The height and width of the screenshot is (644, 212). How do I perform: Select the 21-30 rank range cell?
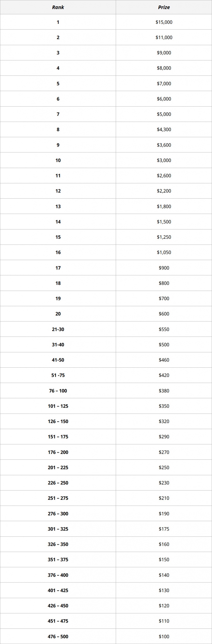pos(58,329)
